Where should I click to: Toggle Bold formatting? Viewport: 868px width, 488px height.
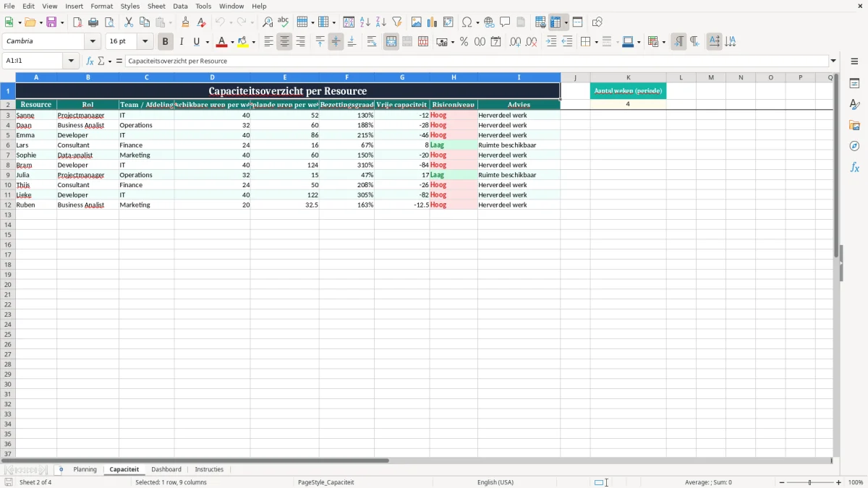(x=166, y=42)
